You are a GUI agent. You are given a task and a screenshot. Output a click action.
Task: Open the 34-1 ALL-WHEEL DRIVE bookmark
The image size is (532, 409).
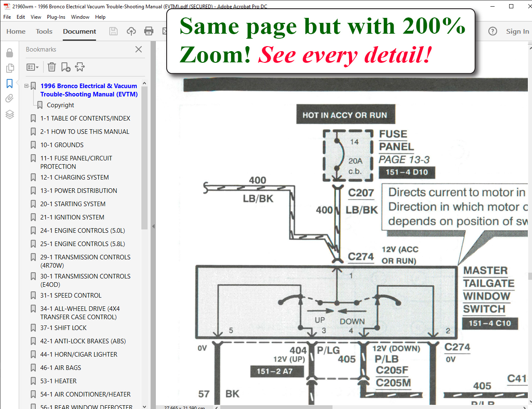(x=80, y=313)
